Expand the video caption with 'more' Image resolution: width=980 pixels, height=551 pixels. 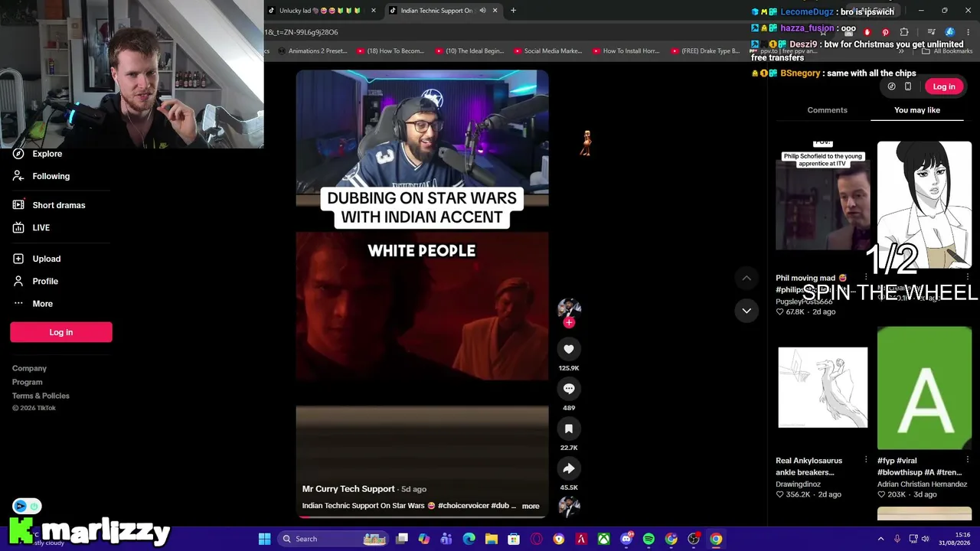coord(531,506)
